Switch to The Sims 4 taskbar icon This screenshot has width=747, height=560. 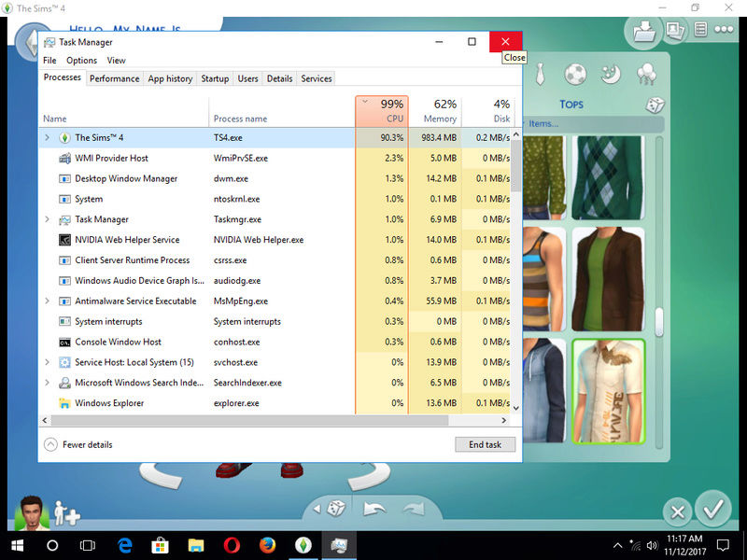pos(303,546)
